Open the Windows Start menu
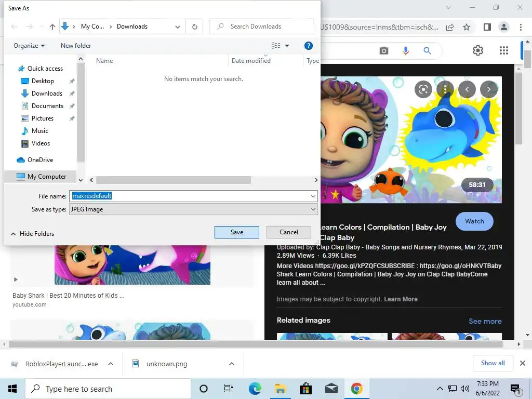Viewport: 532px width, 399px height. coord(12,389)
